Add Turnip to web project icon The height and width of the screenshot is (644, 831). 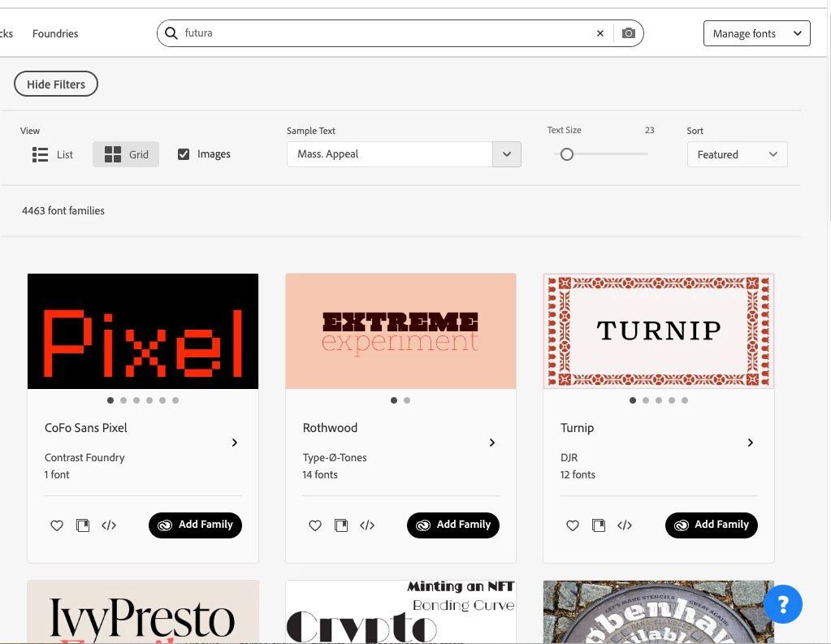pyautogui.click(x=599, y=525)
